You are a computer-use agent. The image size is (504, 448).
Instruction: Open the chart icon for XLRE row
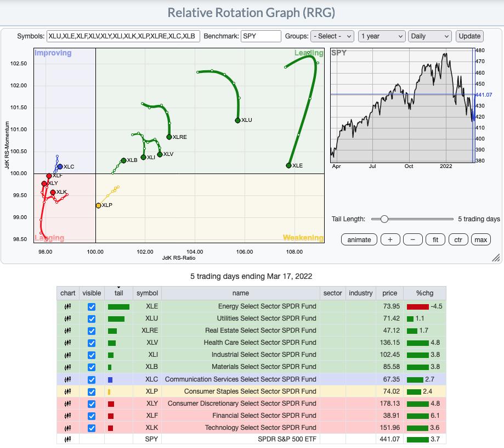click(x=67, y=331)
